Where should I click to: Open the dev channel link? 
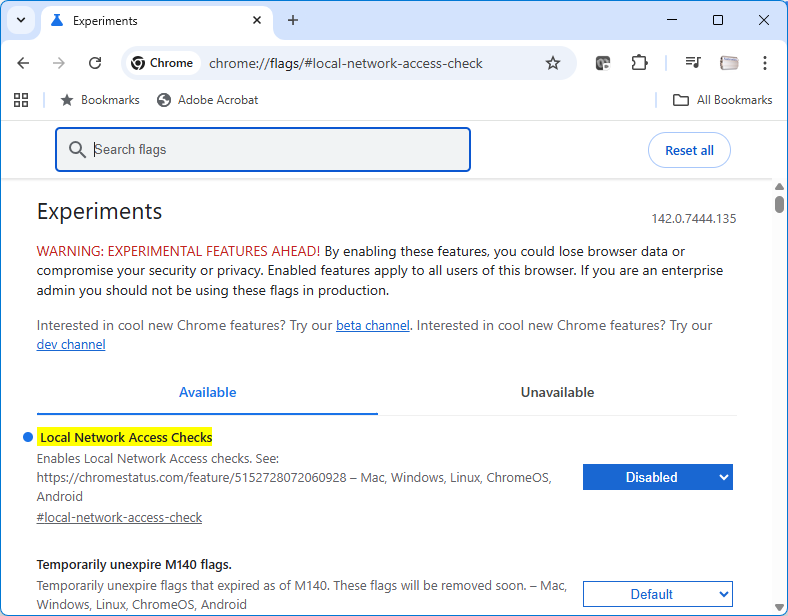(x=71, y=345)
